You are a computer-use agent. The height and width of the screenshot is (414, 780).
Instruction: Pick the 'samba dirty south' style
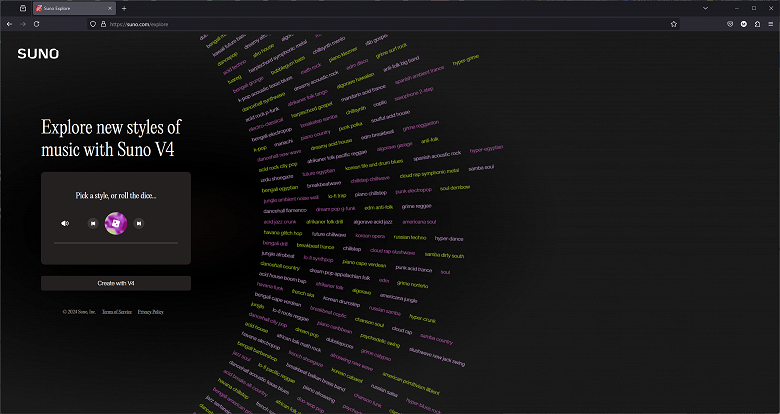(444, 255)
